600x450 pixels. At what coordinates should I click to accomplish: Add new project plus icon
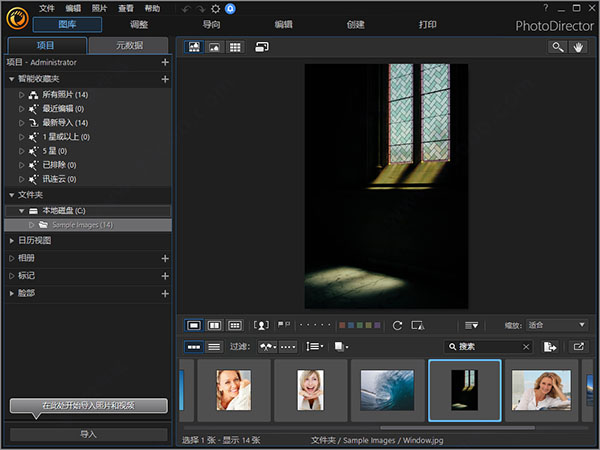(x=165, y=62)
